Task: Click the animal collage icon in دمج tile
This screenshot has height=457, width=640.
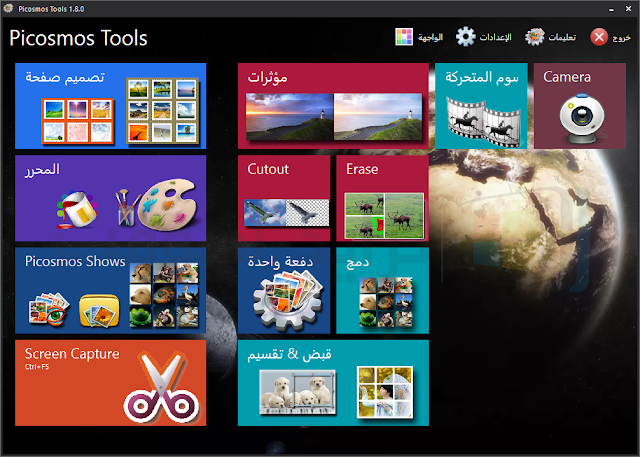Action: tap(386, 302)
